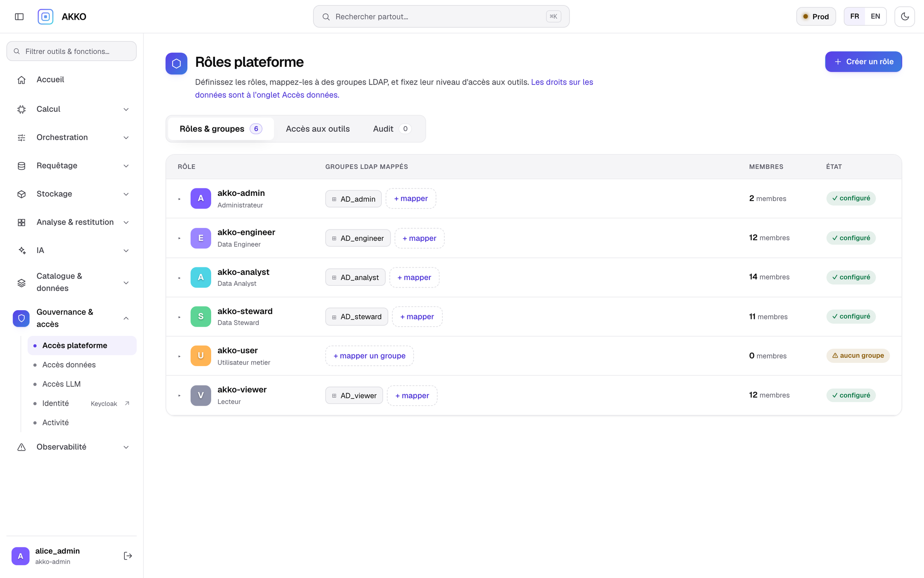Click the AKKO logo icon

tap(45, 16)
